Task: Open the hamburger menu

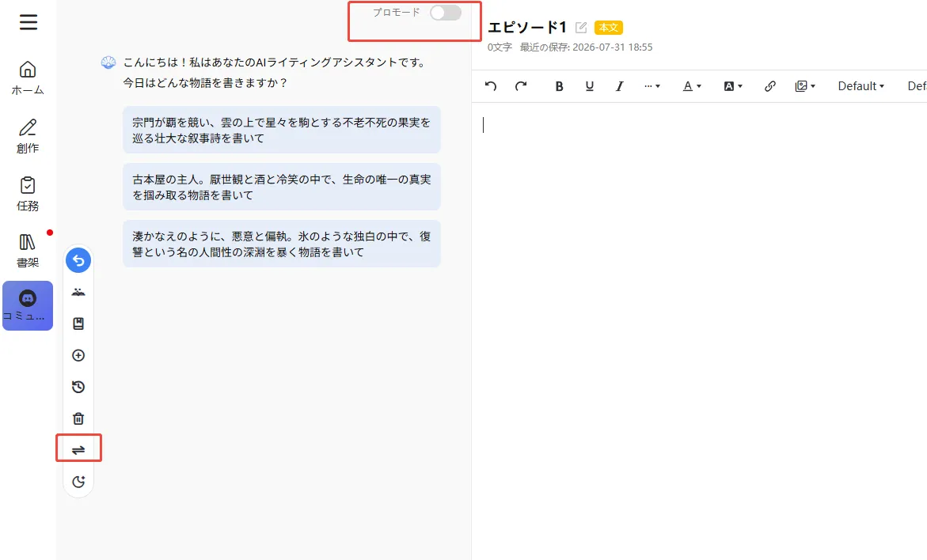Action: pyautogui.click(x=28, y=22)
